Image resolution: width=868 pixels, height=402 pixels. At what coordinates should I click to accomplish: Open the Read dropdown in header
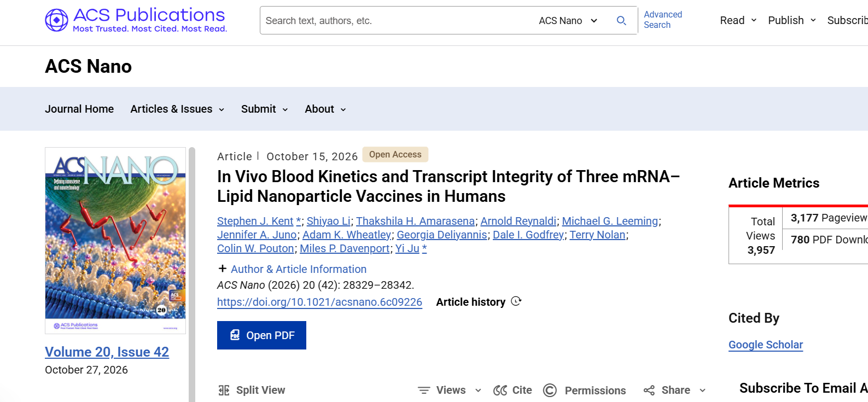click(x=738, y=20)
